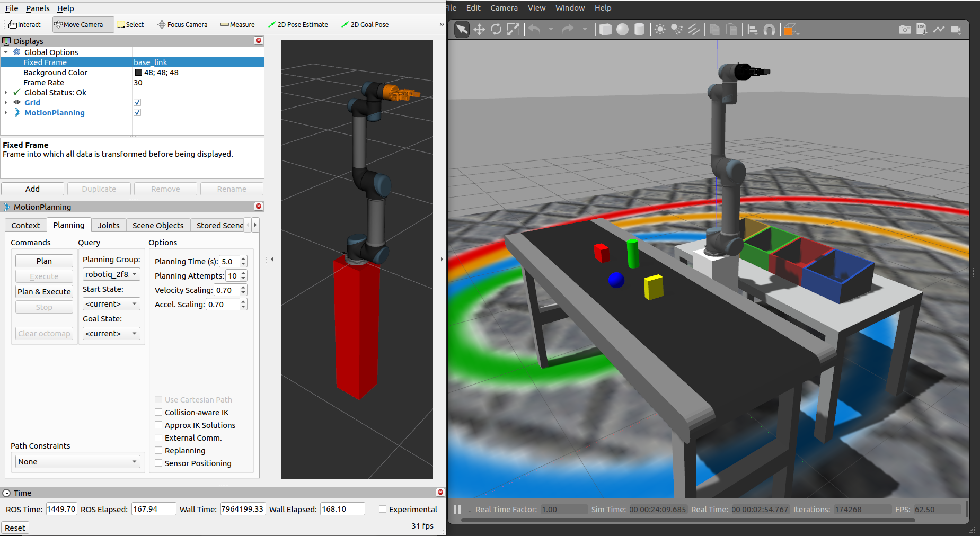Activate the Measure tool in RViz
The width and height of the screenshot is (980, 536).
coord(237,25)
